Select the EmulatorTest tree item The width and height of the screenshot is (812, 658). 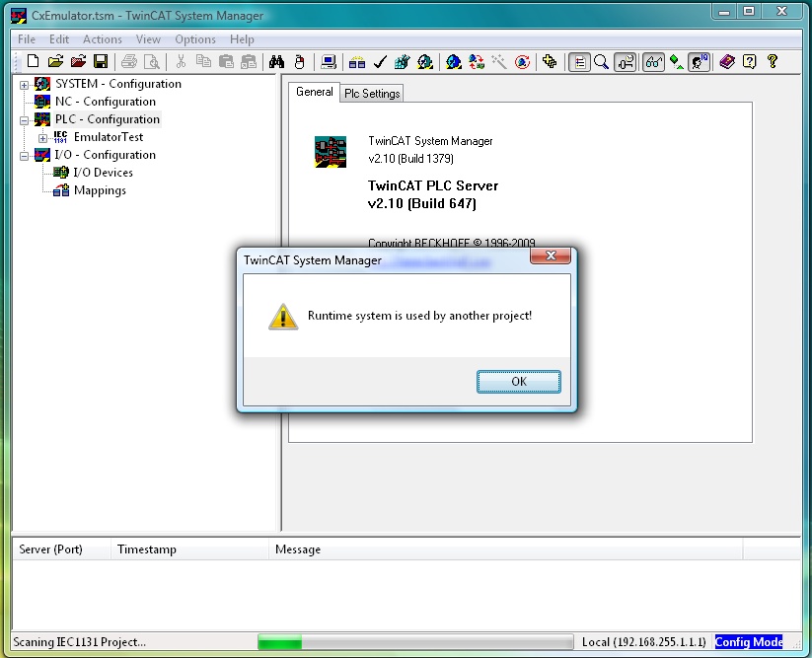pos(109,137)
